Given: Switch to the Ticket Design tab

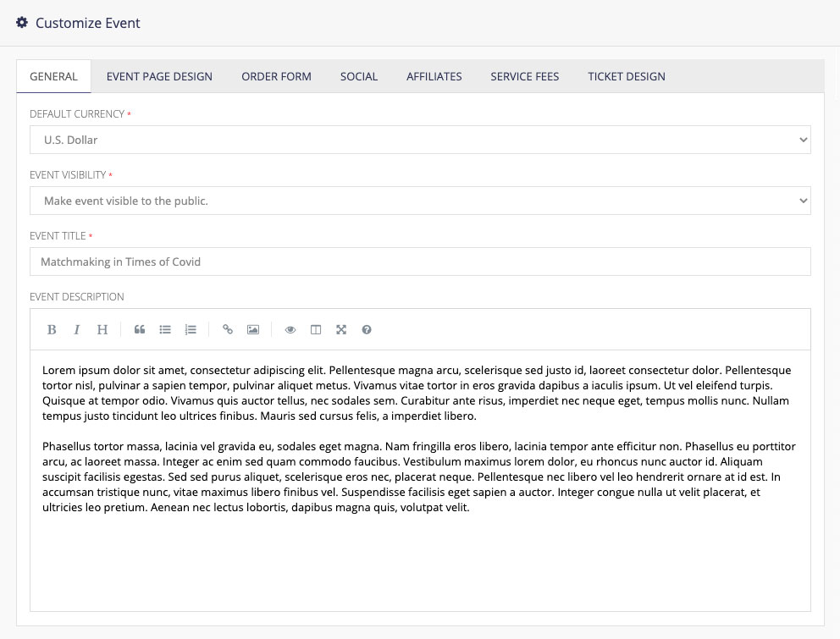Looking at the screenshot, I should [627, 76].
